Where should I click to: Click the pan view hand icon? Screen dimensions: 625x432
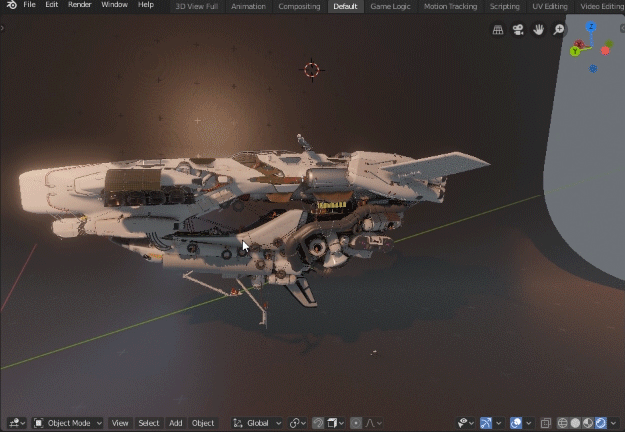(538, 30)
